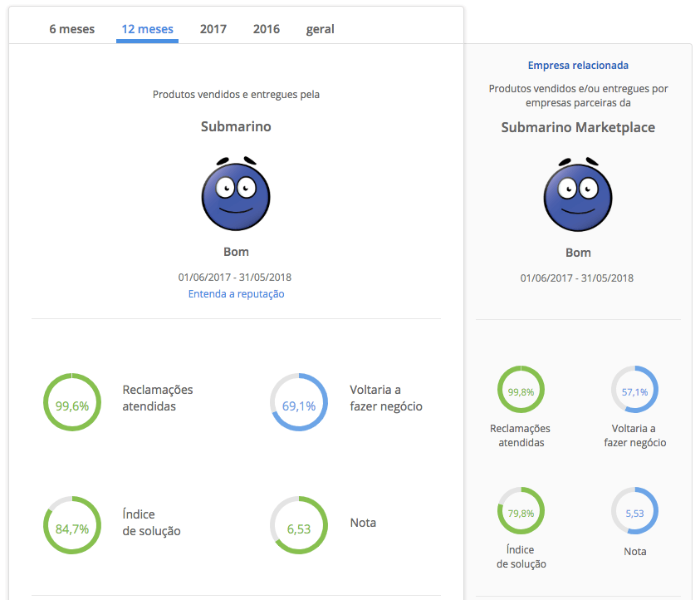This screenshot has width=700, height=600.
Task: Click the 99,8% Marketplace complaints gauge
Action: tap(521, 391)
